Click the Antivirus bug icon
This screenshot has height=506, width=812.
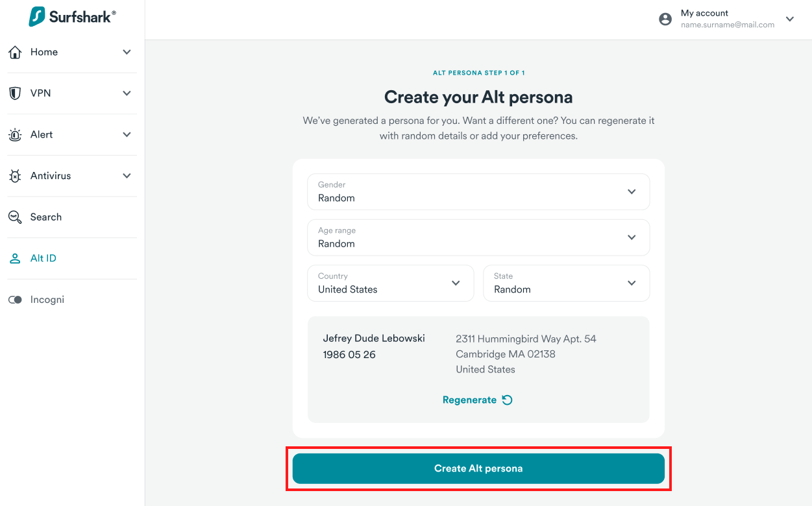pyautogui.click(x=15, y=176)
